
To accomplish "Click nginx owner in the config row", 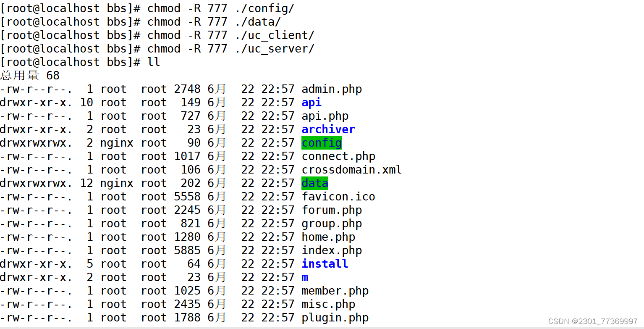I will coord(117,143).
